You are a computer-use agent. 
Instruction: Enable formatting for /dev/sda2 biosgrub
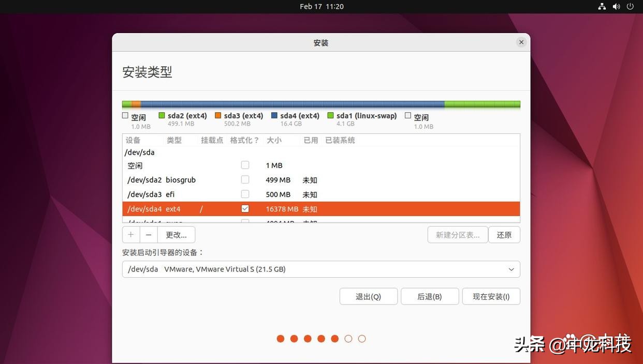pyautogui.click(x=245, y=179)
